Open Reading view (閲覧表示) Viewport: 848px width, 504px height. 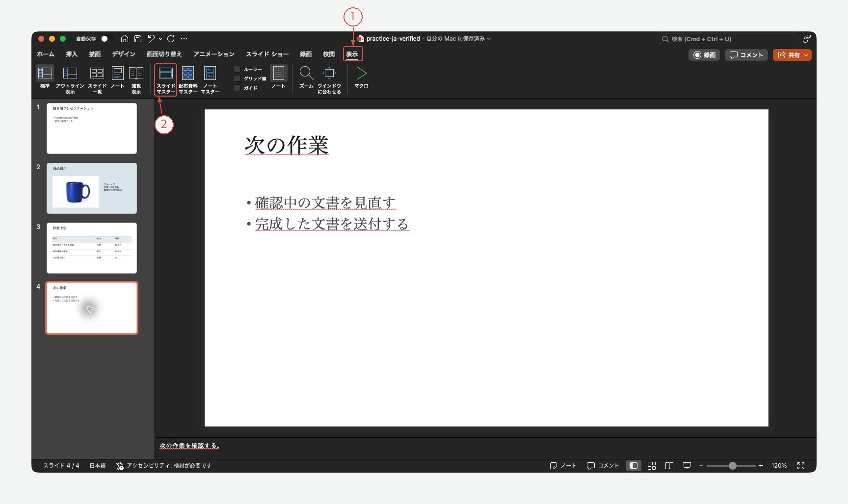click(x=136, y=80)
